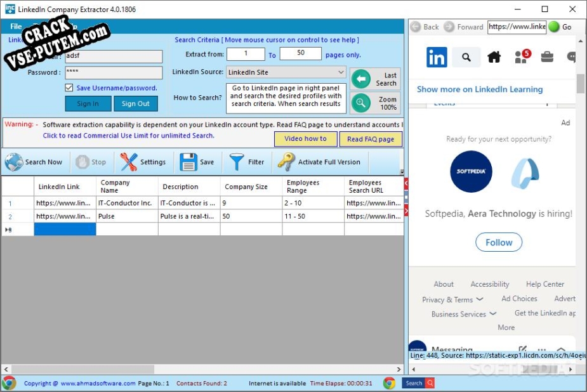The height and width of the screenshot is (392, 587).
Task: Open the File menu
Action: [x=16, y=27]
